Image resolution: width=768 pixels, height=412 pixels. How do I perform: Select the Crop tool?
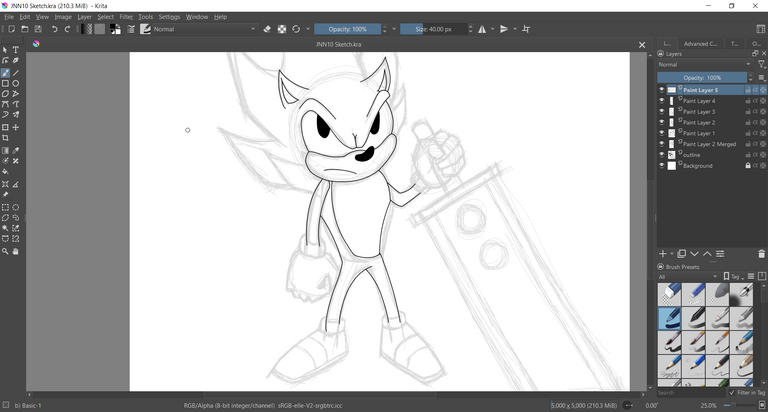tap(5, 138)
